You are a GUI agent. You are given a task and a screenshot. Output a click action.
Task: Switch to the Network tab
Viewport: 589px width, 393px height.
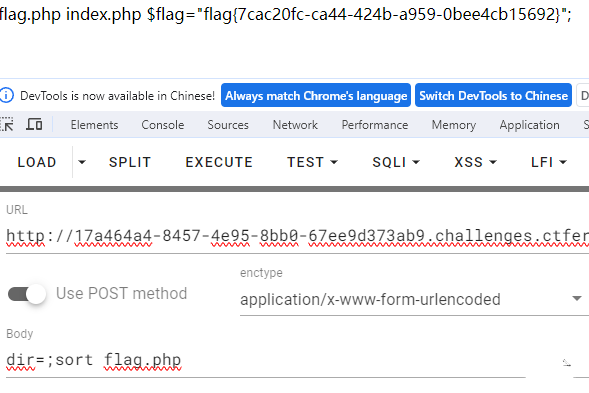(x=295, y=125)
